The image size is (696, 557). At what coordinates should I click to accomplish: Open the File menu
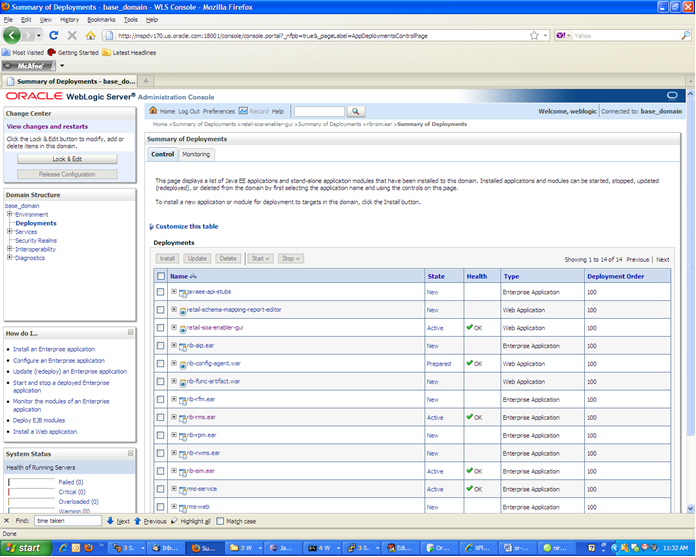(x=8, y=20)
